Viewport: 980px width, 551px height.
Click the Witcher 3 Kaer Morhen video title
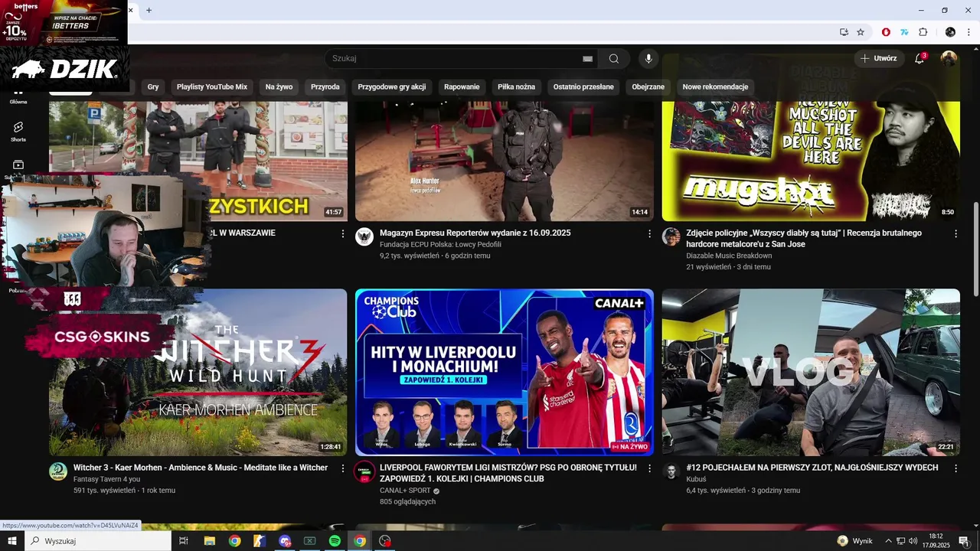pos(201,468)
